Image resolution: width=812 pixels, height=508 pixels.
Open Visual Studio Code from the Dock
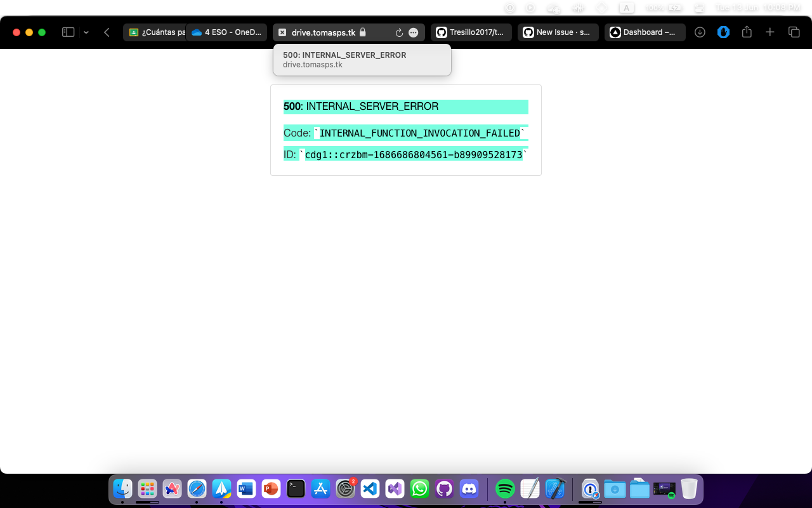point(370,489)
